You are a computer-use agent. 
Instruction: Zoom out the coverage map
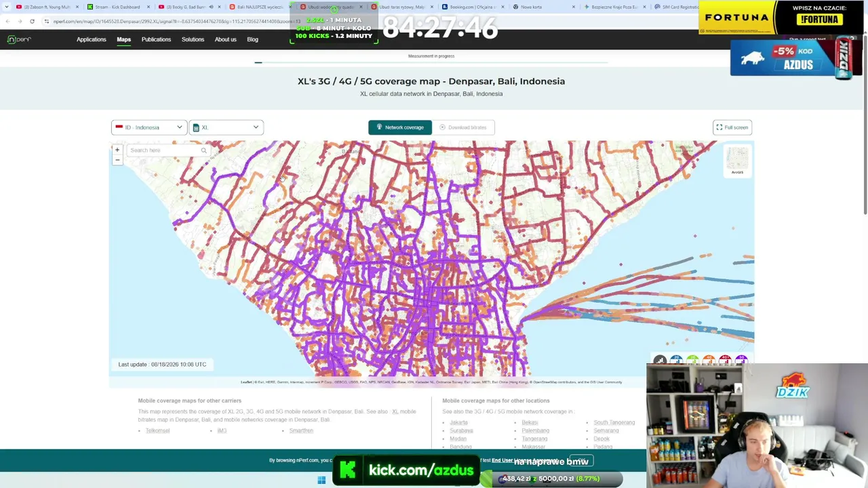tap(117, 160)
